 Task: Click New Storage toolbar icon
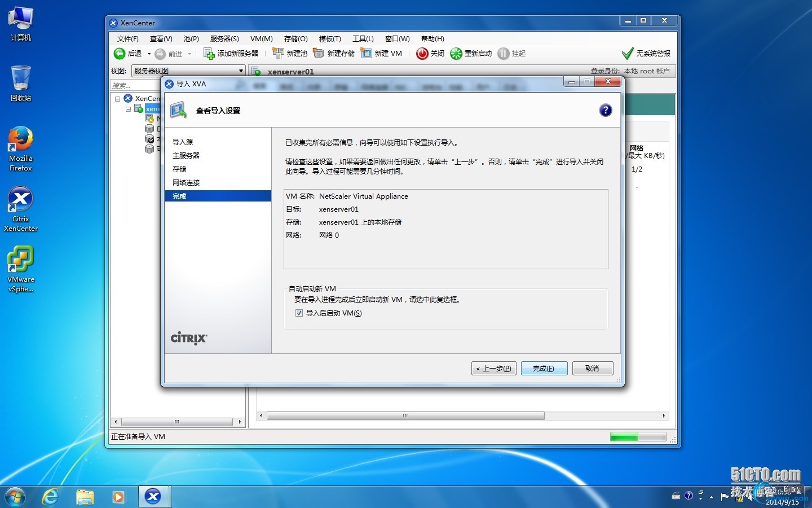tap(319, 54)
